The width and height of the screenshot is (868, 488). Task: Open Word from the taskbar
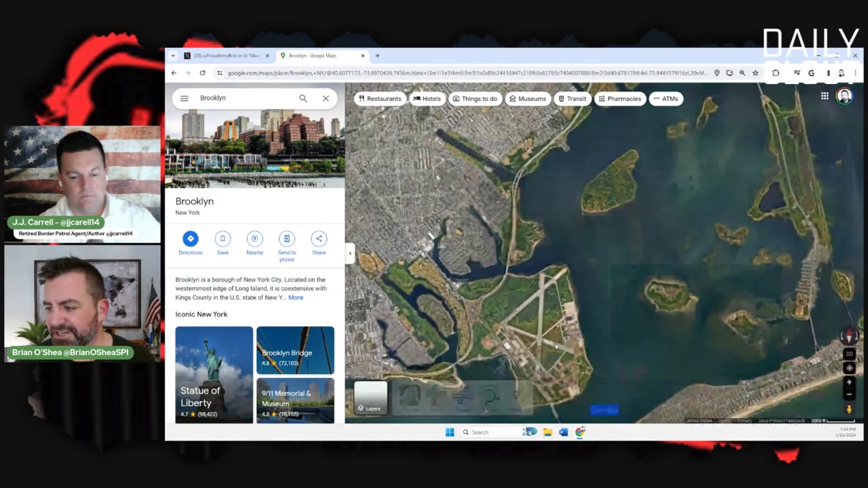pos(564,432)
